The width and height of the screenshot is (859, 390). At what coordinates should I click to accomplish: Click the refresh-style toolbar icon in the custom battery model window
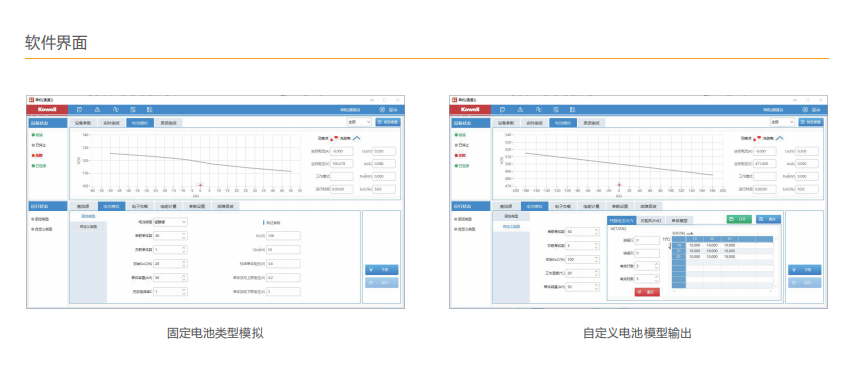[539, 110]
